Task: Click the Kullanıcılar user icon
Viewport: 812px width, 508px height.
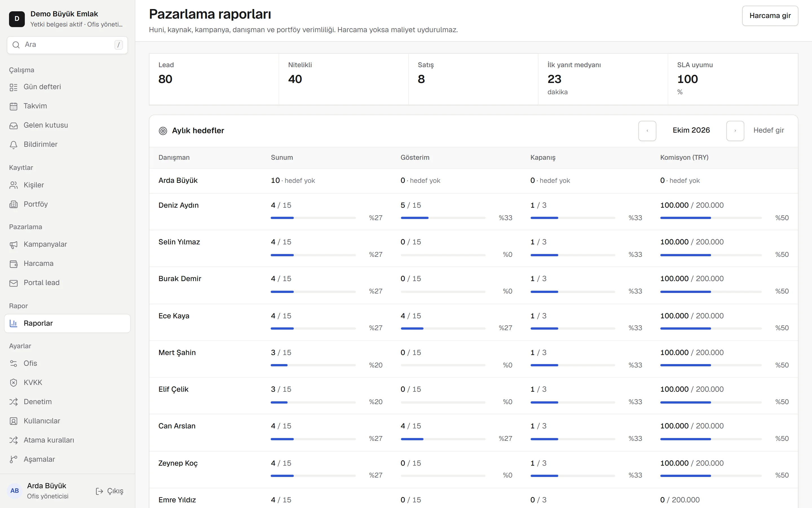Action: 14,421
